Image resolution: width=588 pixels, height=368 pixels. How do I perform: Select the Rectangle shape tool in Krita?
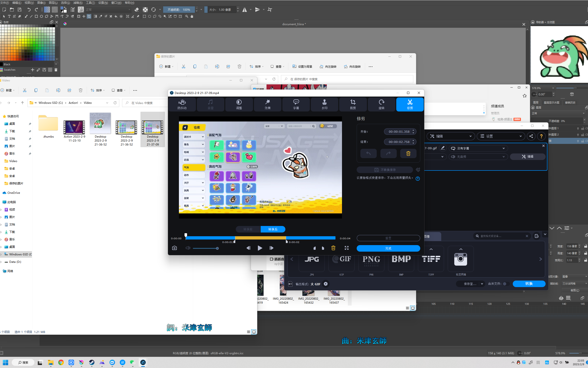36,16
